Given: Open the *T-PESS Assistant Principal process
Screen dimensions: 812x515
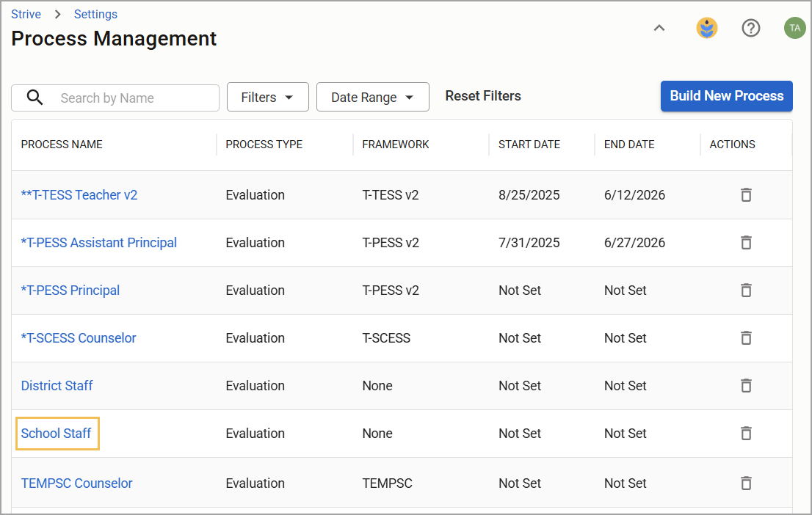Looking at the screenshot, I should coord(99,243).
